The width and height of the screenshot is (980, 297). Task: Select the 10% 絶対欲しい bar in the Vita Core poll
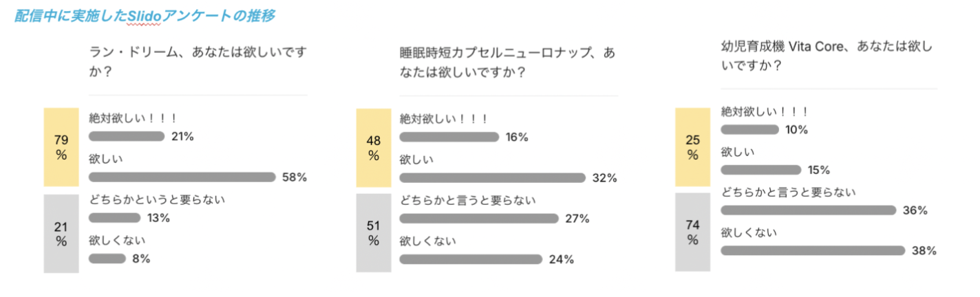pyautogui.click(x=749, y=130)
